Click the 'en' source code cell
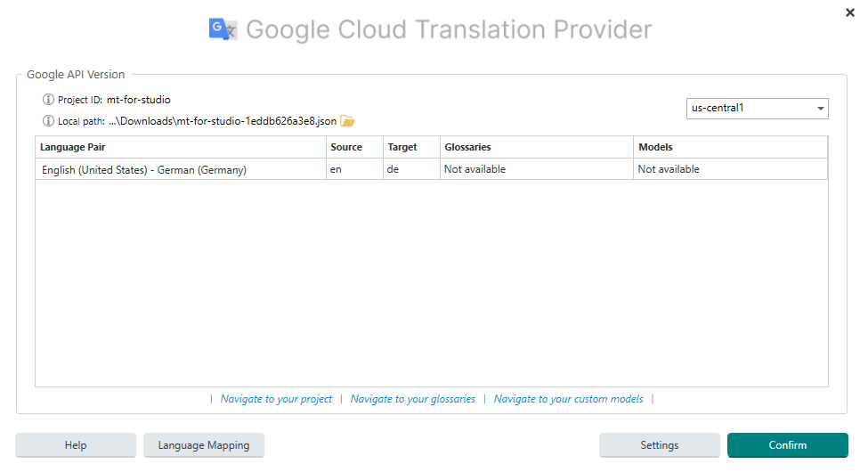Viewport: 868px width, 472px height. pyautogui.click(x=354, y=169)
